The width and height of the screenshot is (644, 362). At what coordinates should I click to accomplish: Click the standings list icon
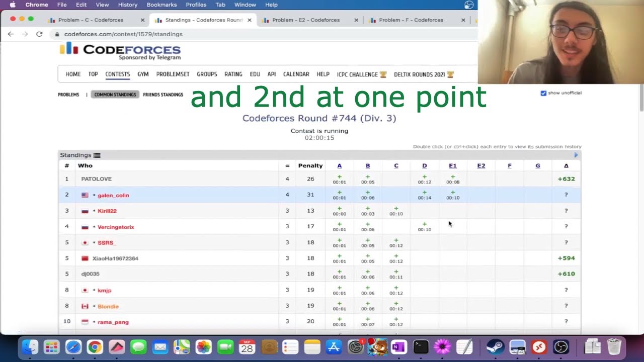(97, 155)
